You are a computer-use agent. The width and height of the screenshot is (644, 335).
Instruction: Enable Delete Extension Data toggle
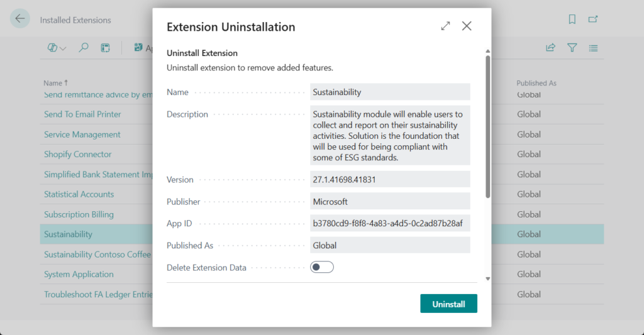coord(321,268)
